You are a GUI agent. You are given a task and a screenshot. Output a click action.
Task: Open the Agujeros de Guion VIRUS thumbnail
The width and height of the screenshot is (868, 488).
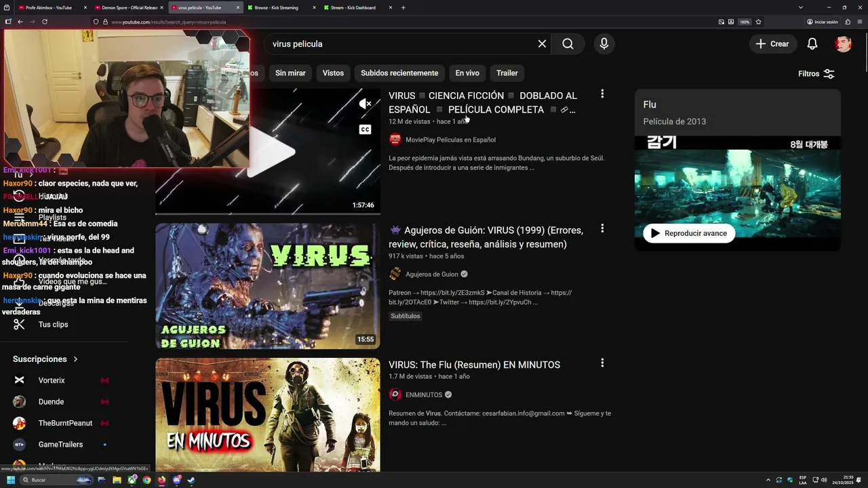[268, 286]
